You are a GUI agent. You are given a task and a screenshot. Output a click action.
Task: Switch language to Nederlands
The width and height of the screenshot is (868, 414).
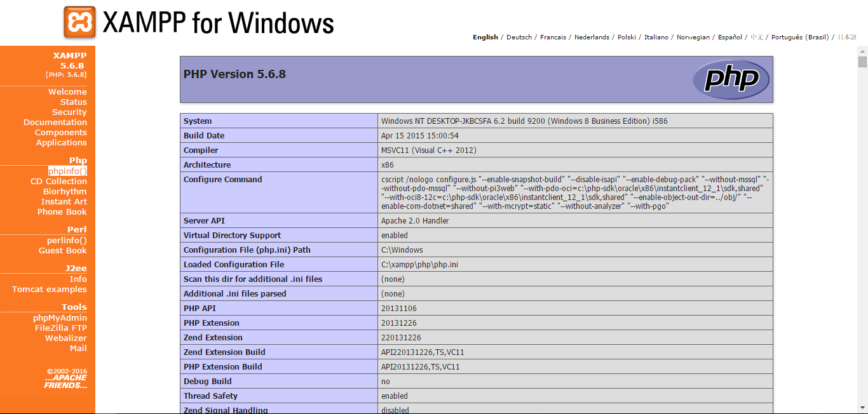click(592, 37)
